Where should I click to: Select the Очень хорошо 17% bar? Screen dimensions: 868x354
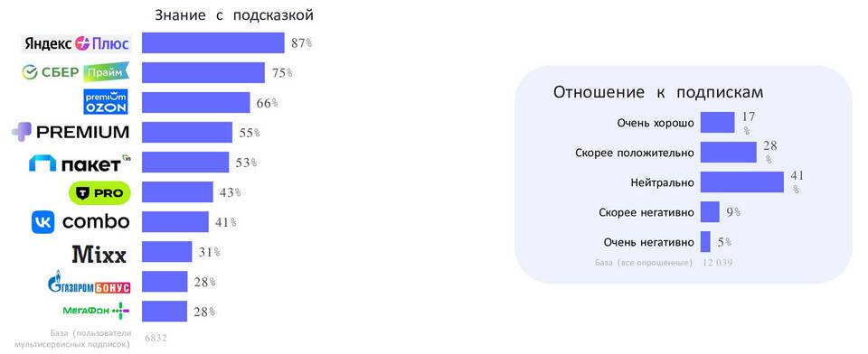(x=717, y=122)
